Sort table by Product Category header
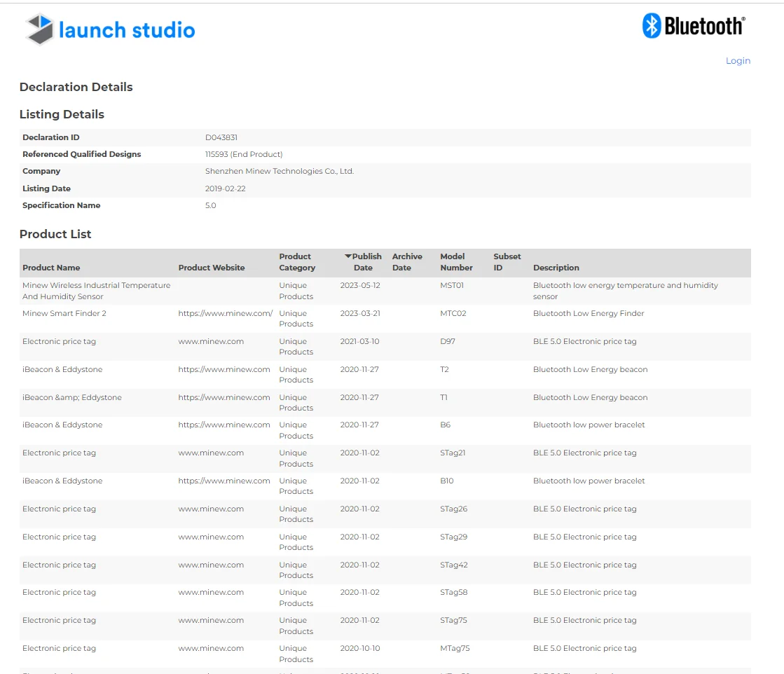 point(297,262)
